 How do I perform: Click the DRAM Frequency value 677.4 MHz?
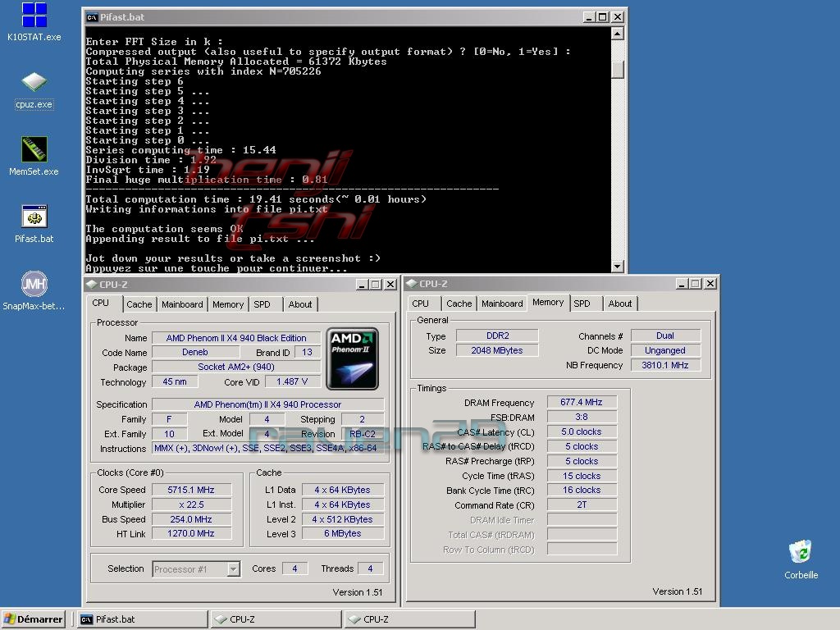pos(582,402)
